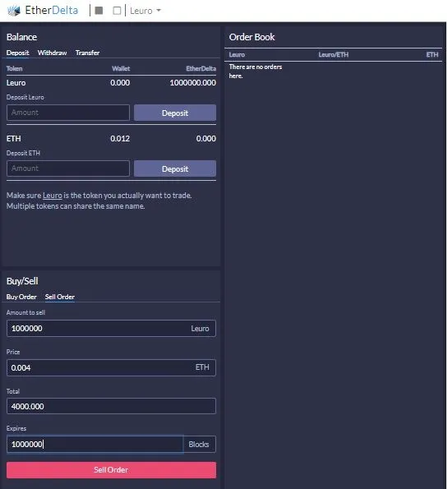
Task: Click the Amount to sell field
Action: (111, 329)
